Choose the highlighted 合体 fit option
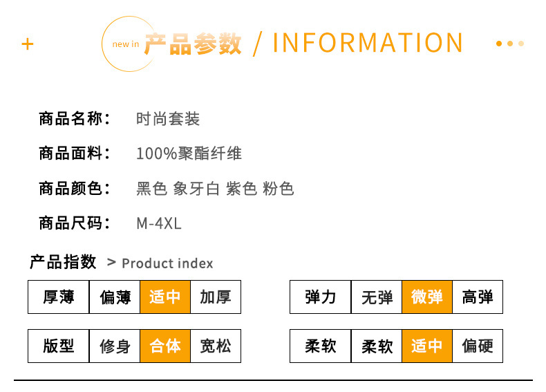This screenshot has width=546, height=392. [x=165, y=346]
